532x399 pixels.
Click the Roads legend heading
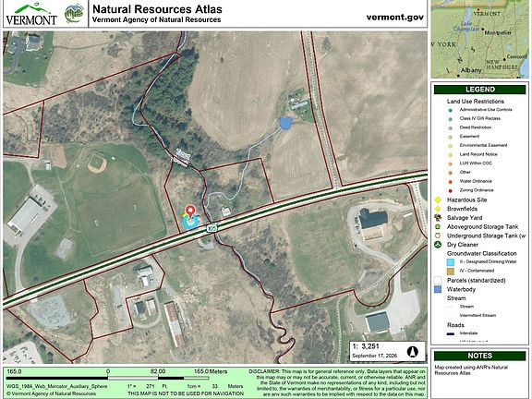455,325
